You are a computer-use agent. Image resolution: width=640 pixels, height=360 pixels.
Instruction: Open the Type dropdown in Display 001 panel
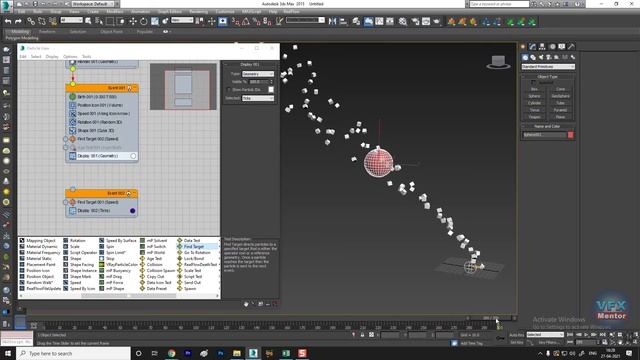point(258,74)
